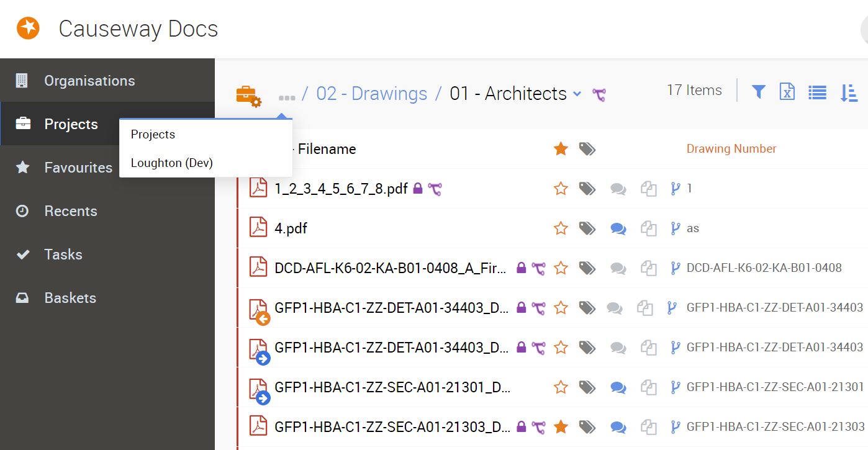Click drawing number GFP1-HBA-C1-ZZ-SEC-A01-21303
This screenshot has height=450, width=868.
(775, 426)
